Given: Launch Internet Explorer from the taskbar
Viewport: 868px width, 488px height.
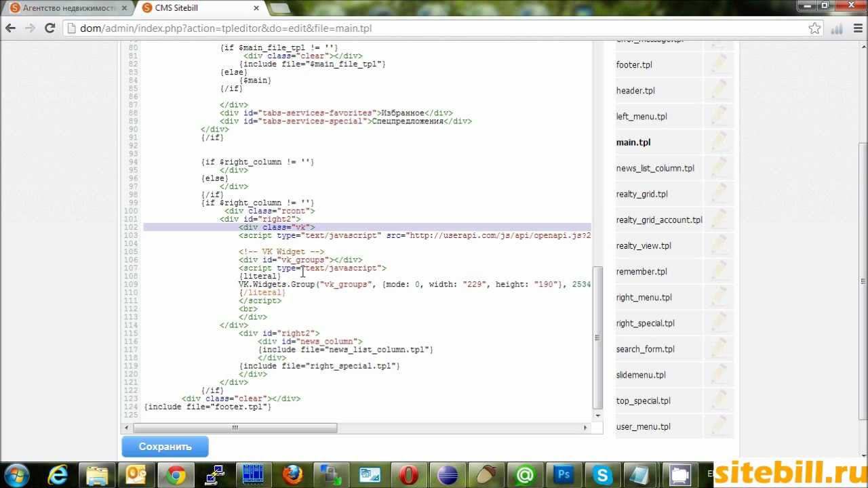Looking at the screenshot, I should click(x=59, y=475).
